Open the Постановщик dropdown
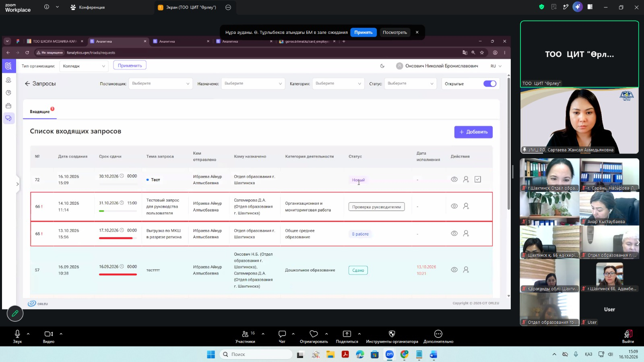The image size is (644, 362). 160,83
